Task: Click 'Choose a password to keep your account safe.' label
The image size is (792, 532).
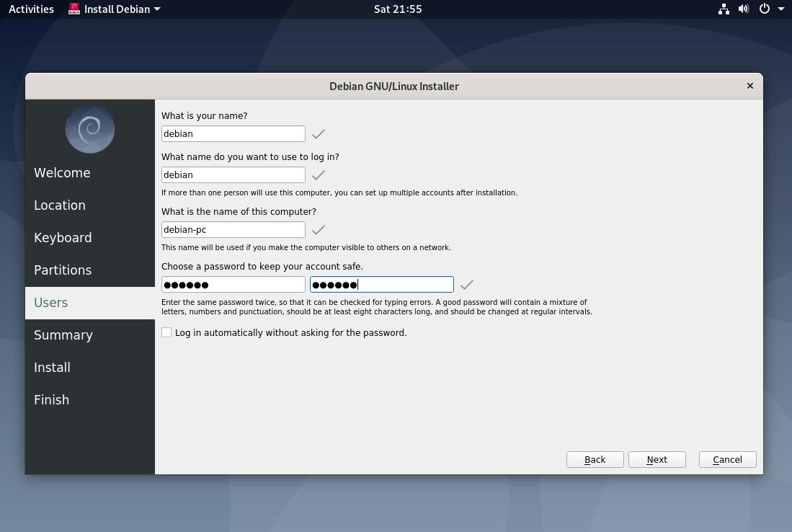Action: [x=262, y=266]
